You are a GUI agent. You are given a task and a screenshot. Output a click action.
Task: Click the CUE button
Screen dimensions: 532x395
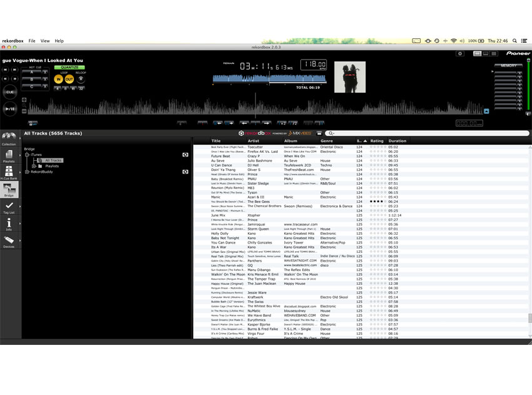pyautogui.click(x=10, y=92)
